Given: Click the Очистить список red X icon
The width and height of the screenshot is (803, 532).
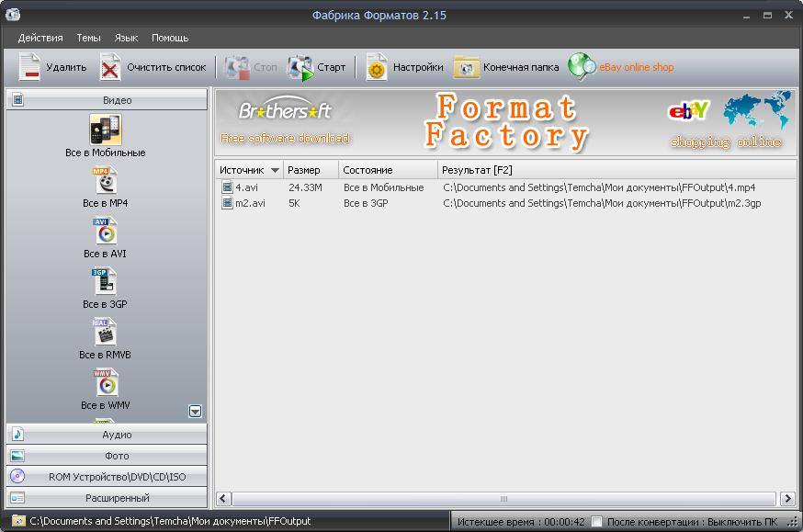Looking at the screenshot, I should [109, 67].
